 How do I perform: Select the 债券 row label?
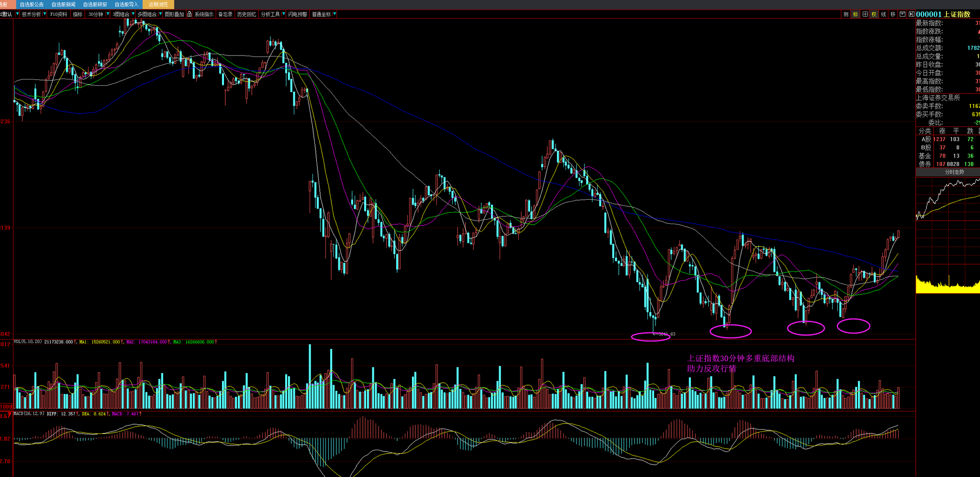[924, 164]
